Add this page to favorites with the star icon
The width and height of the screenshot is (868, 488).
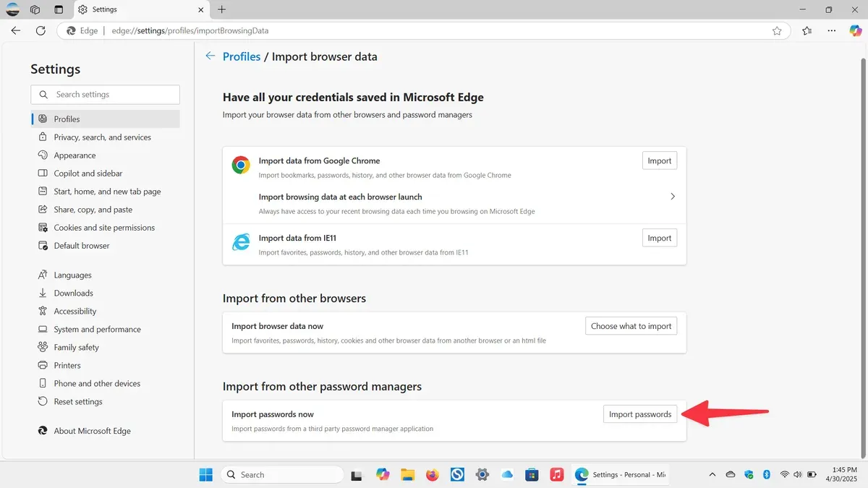(777, 31)
